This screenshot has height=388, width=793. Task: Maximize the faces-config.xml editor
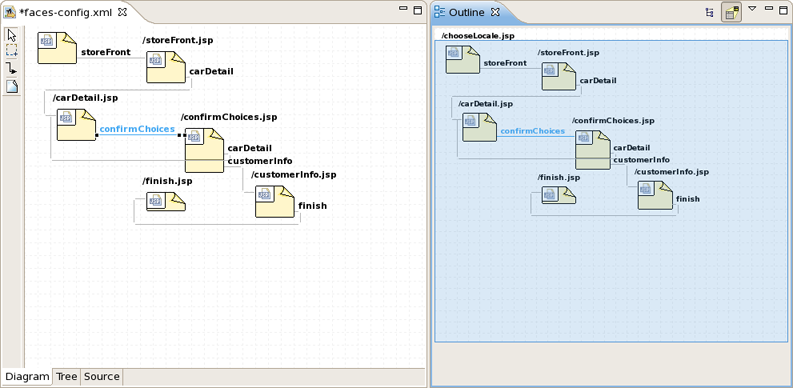pos(418,10)
